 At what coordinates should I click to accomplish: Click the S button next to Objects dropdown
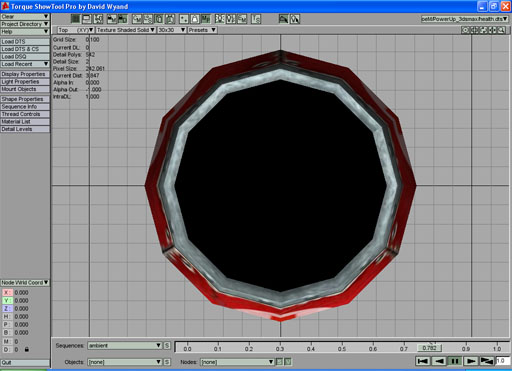tap(167, 362)
